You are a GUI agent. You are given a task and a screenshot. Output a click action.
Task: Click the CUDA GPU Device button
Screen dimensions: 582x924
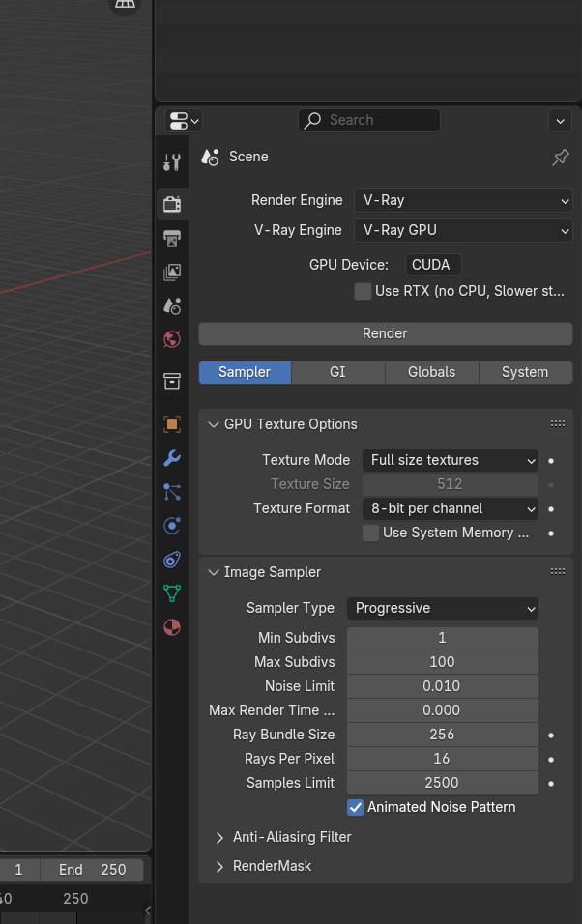tap(431, 265)
